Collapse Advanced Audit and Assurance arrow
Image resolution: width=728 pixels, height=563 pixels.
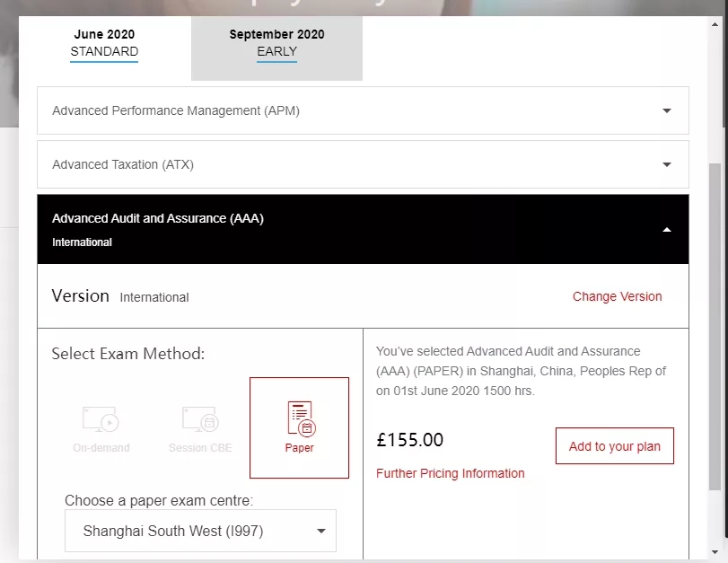click(666, 230)
